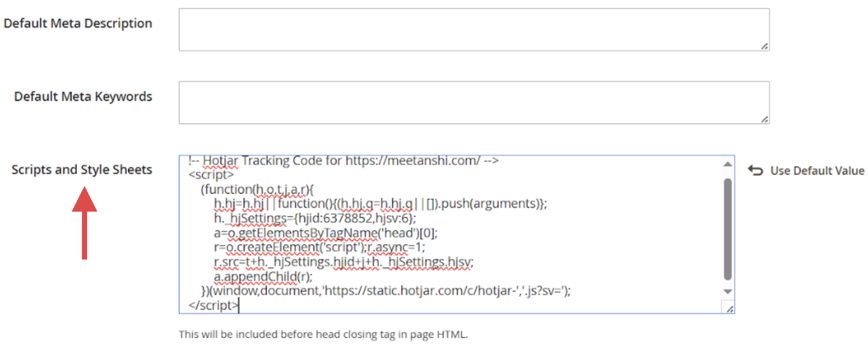
Task: Click the scripts textarea scrollbar down arrow
Action: 727,291
